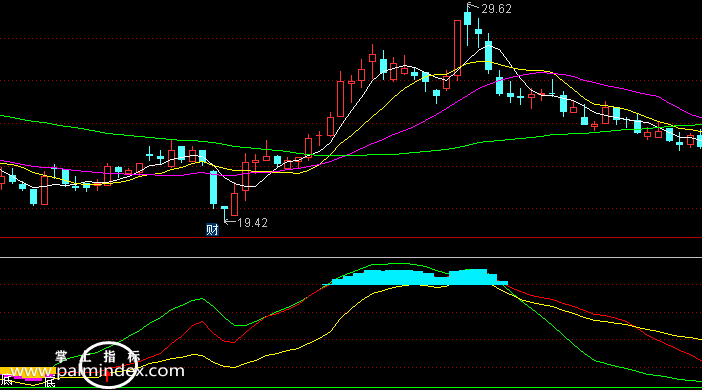Click the 掌上指标 watermark text
Viewport: 702px width, 390px height.
coord(98,357)
